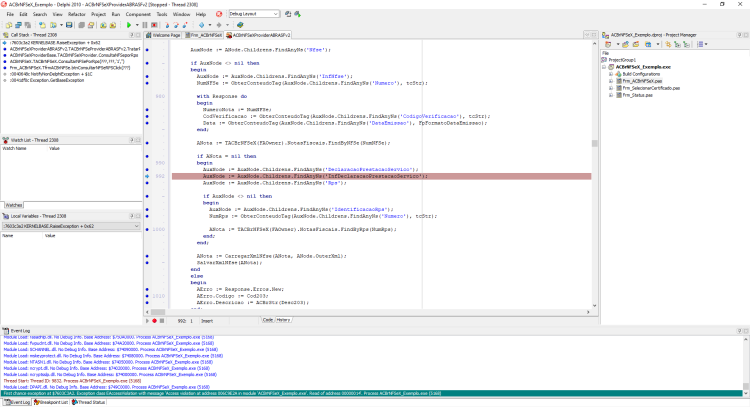This screenshot has width=750, height=407.
Task: Click the Pause program toolbar icon
Action: point(145,25)
